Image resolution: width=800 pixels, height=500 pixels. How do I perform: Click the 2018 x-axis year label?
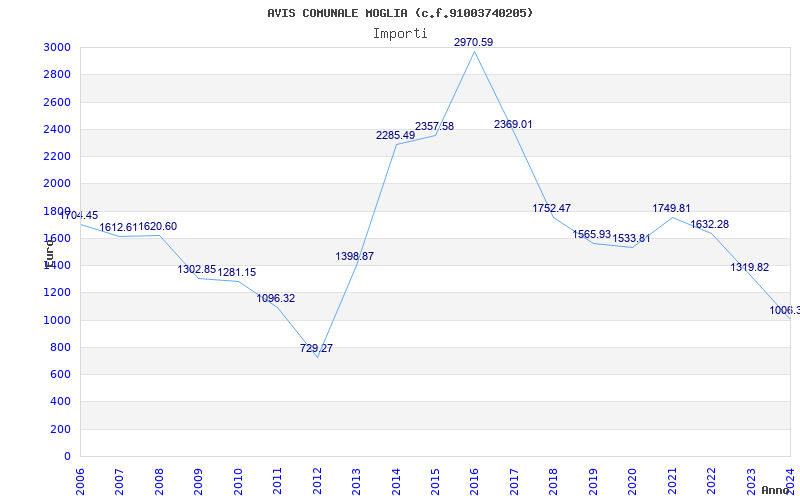point(554,481)
